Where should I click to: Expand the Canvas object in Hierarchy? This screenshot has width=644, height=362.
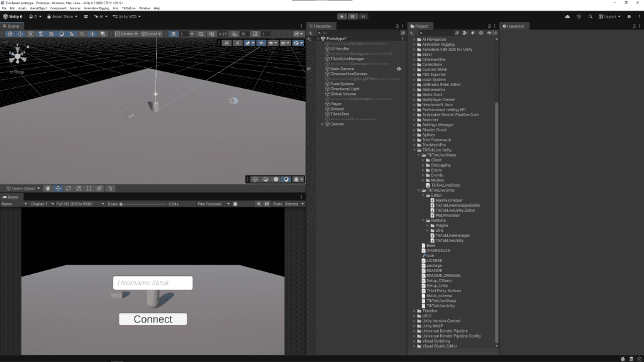[323, 124]
